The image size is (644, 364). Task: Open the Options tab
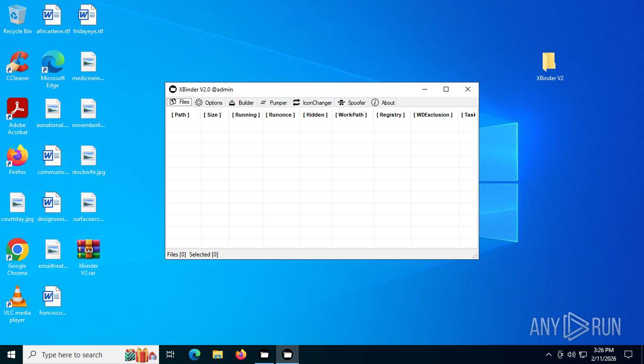[x=209, y=102]
